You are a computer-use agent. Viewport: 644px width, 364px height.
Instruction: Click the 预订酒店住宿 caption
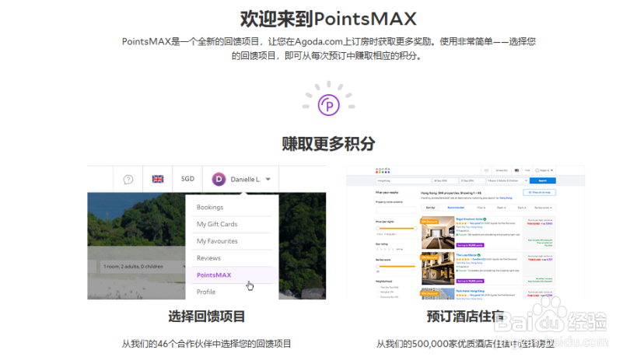pos(465,317)
